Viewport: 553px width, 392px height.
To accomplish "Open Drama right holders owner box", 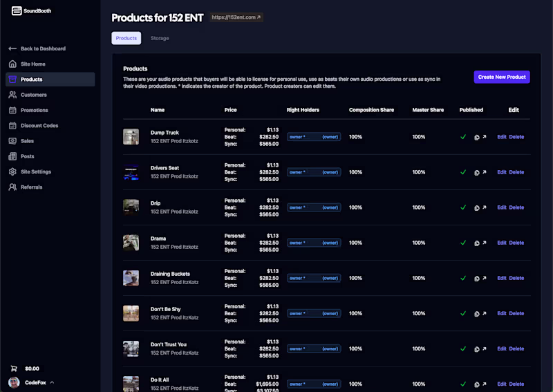I will (x=314, y=243).
